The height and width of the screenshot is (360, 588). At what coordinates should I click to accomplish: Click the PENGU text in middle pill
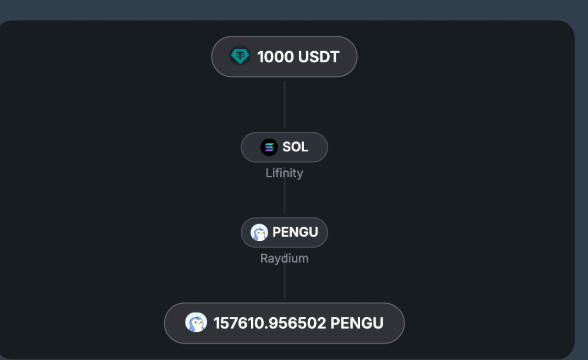click(295, 232)
